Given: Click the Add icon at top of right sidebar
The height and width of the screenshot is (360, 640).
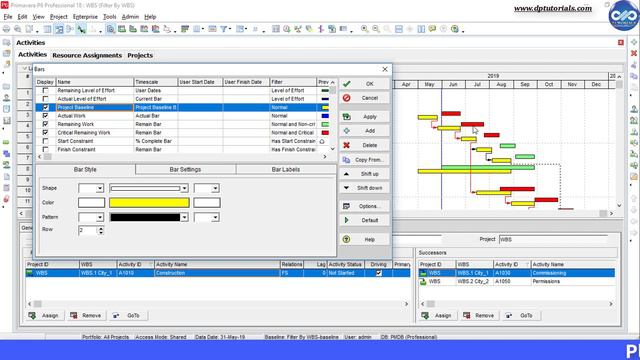Looking at the screenshot, I should (x=634, y=42).
